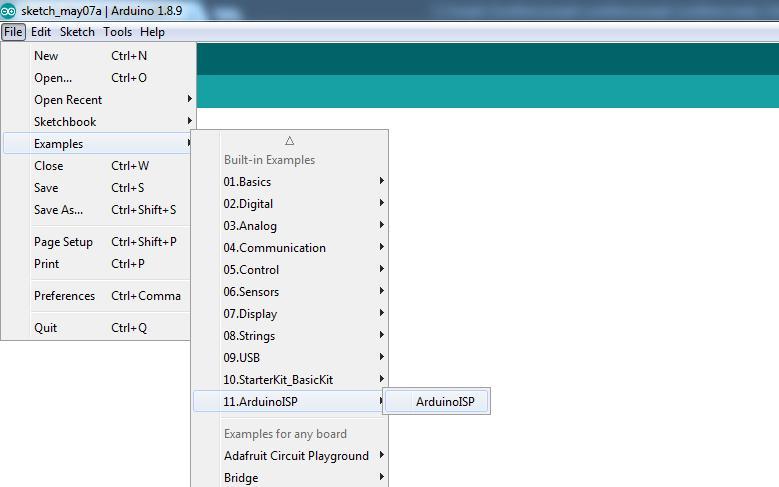Choose Open... from the File menu

click(97, 78)
